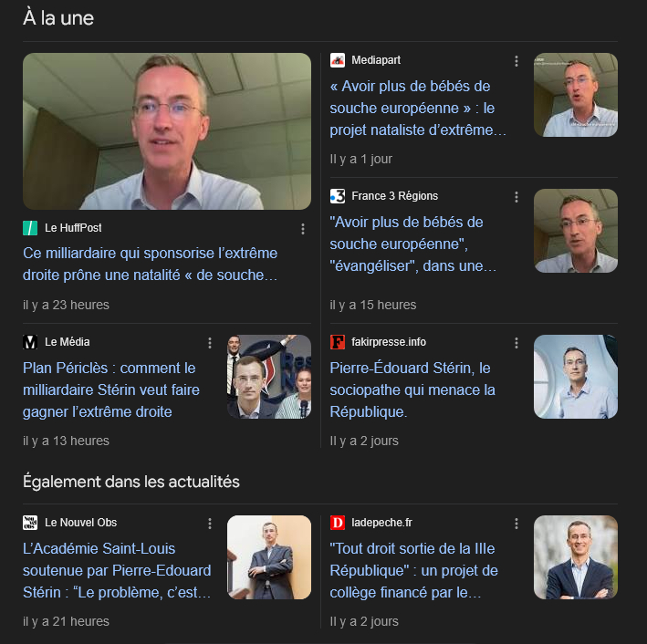Click the Le HuffPost green logo icon
The height and width of the screenshot is (644, 647).
tap(30, 228)
